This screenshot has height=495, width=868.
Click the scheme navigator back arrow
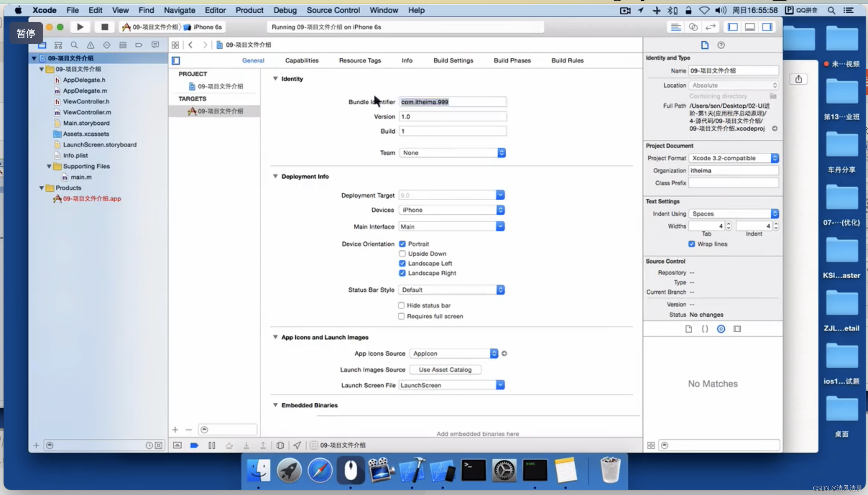pyautogui.click(x=190, y=44)
